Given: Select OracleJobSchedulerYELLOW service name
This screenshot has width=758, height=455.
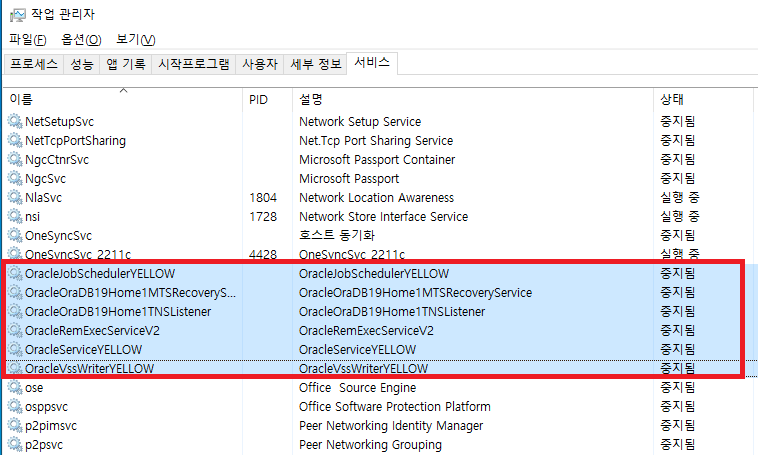Looking at the screenshot, I should point(100,274).
